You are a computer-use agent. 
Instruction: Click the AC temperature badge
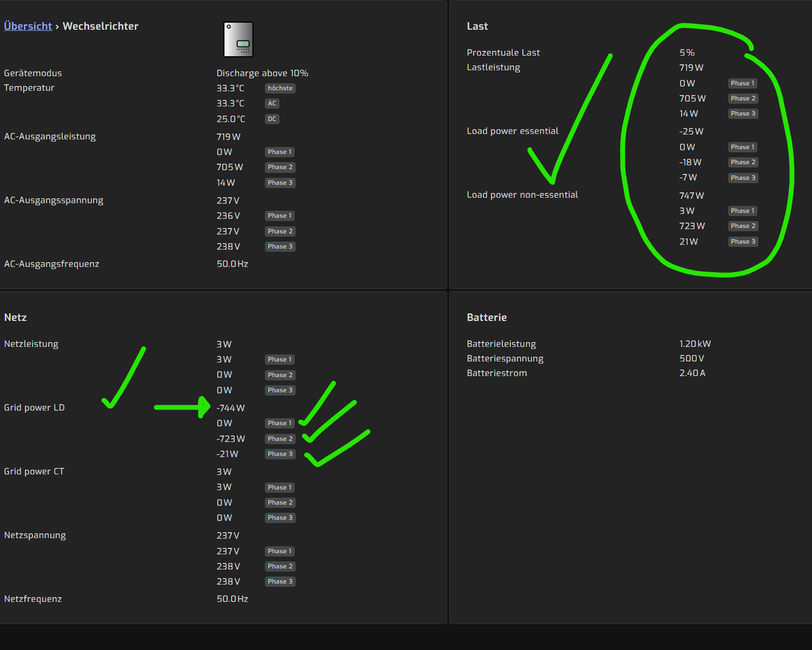click(x=272, y=103)
